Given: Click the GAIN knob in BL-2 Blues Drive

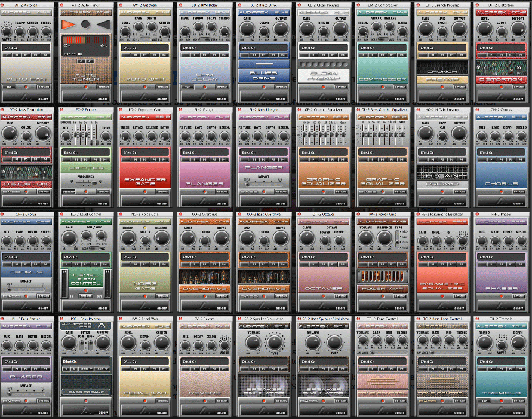Looking at the screenshot, I should [x=247, y=29].
